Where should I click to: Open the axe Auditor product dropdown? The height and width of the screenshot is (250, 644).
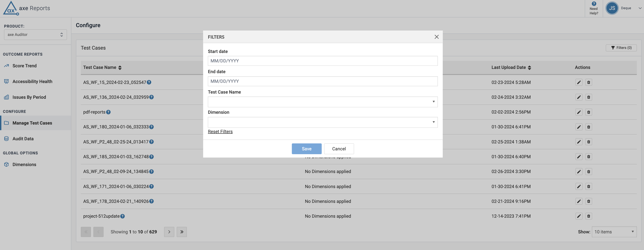coord(35,35)
